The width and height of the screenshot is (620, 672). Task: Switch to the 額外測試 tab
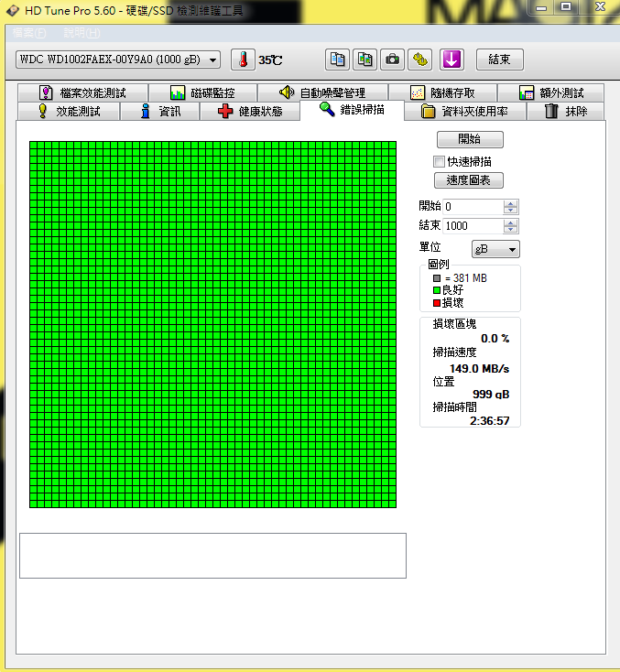click(551, 92)
